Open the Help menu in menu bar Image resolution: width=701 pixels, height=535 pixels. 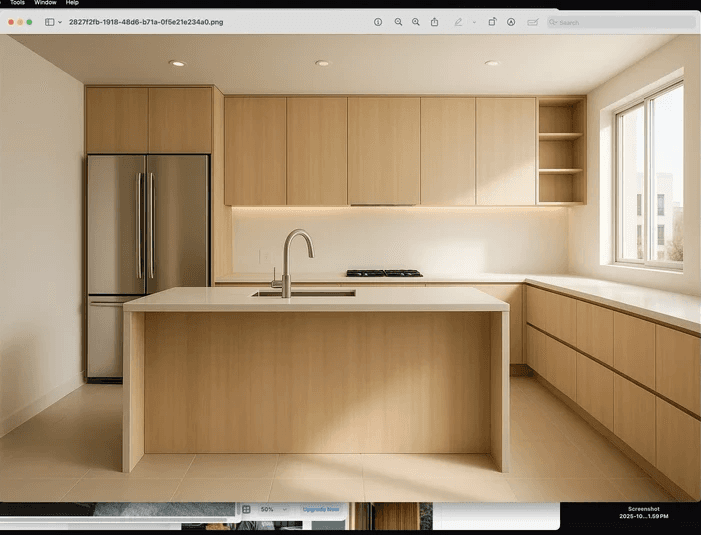[72, 3]
